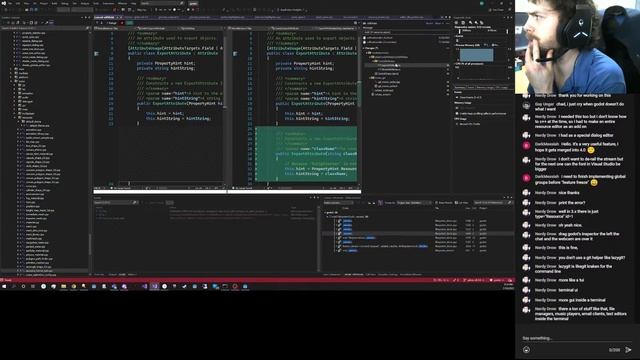This screenshot has width=640, height=360.
Task: Click the godot solution name button in title bar
Action: [193, 3]
